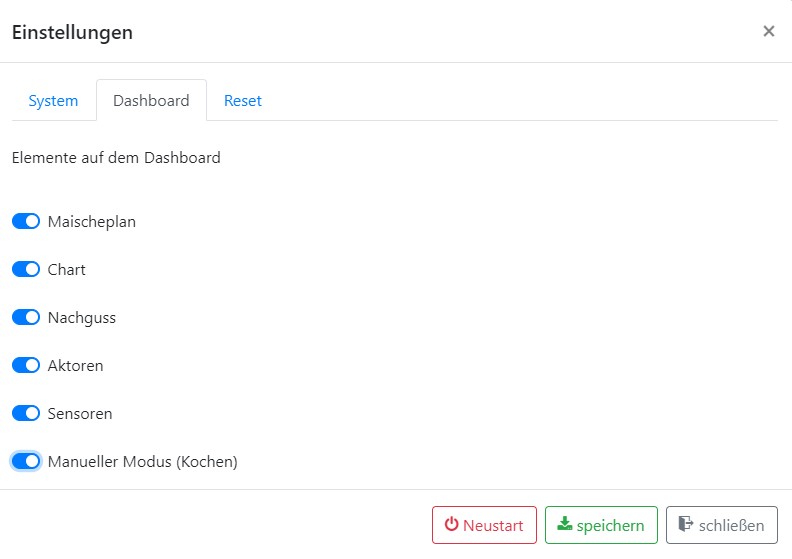The height and width of the screenshot is (559, 792).
Task: Disable the Chart dashboard switch
Action: (26, 270)
